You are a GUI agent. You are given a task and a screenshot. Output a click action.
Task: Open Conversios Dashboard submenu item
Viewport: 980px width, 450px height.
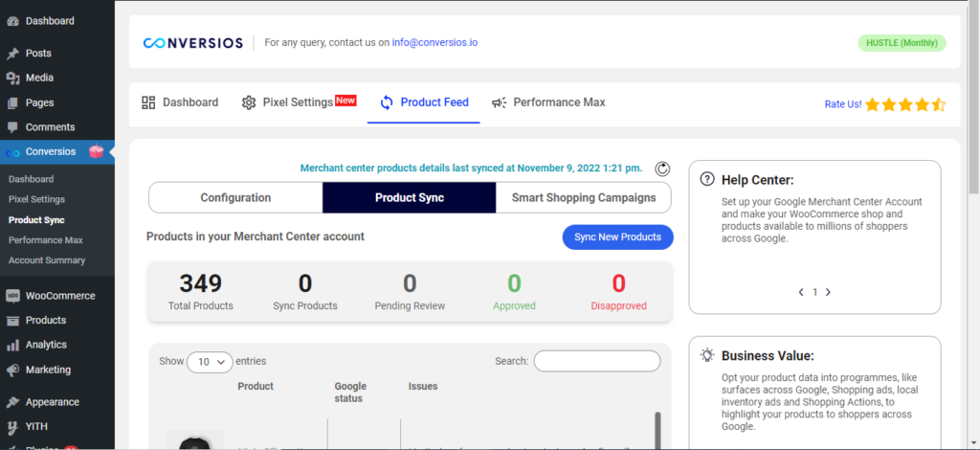click(x=32, y=179)
